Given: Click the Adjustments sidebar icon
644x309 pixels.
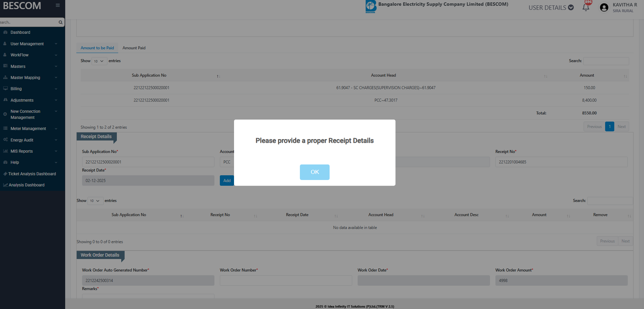Looking at the screenshot, I should point(5,100).
